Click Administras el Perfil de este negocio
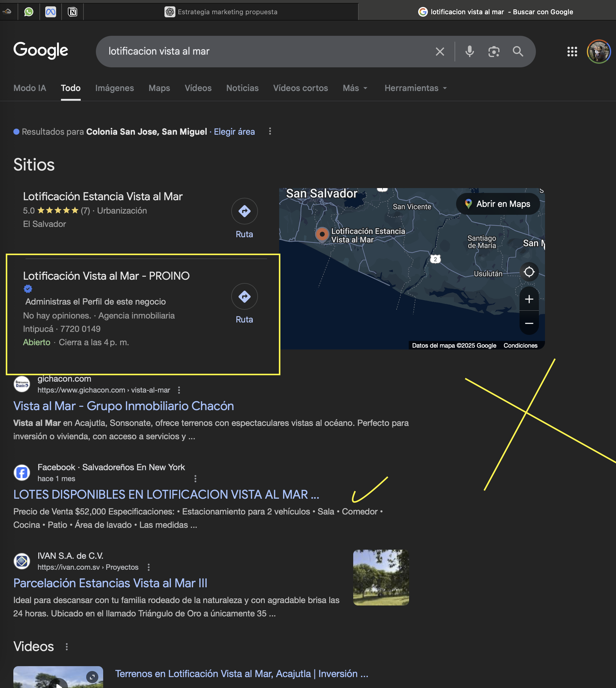Screen dimensions: 616x688 [x=96, y=302]
